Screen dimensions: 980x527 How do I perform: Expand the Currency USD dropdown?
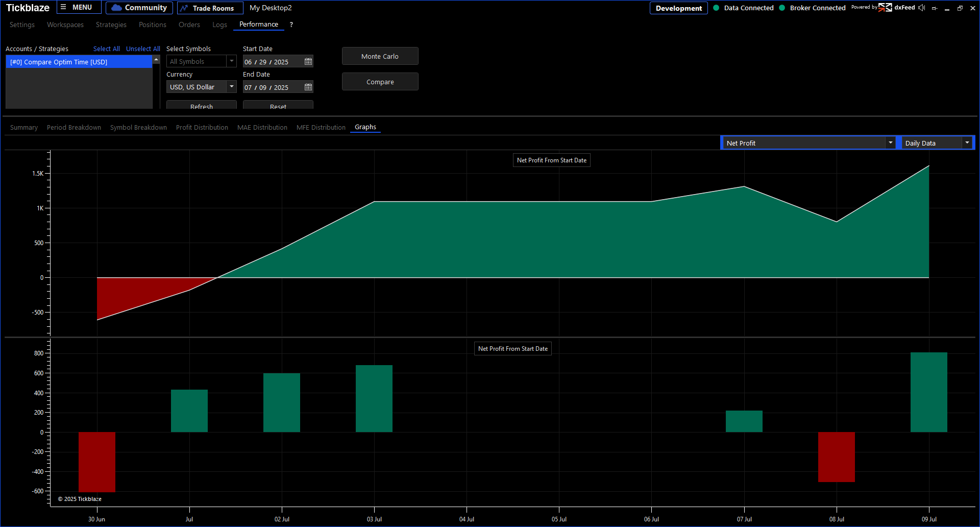coord(232,87)
